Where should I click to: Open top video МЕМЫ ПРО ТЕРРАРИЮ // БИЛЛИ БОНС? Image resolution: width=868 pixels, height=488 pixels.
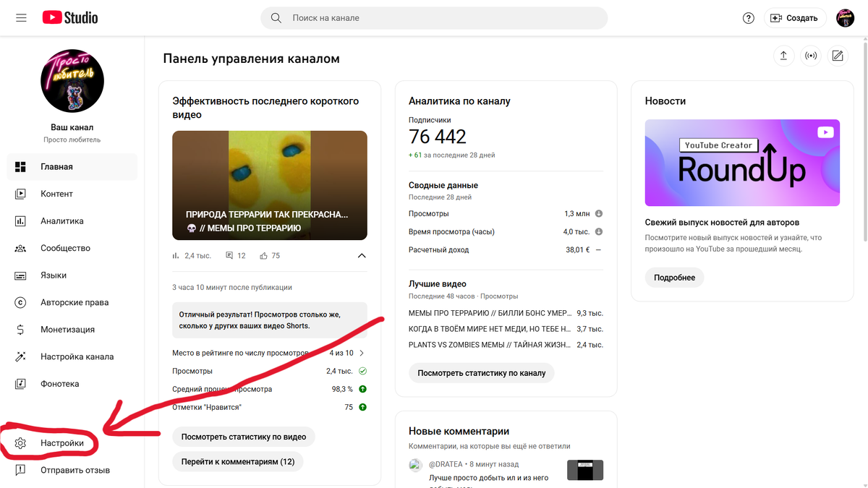point(491,313)
